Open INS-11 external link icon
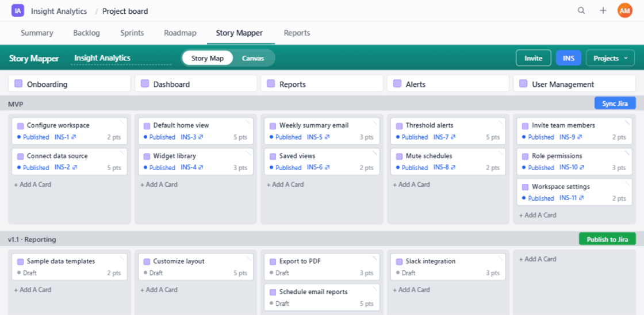644x315 pixels. tap(581, 198)
